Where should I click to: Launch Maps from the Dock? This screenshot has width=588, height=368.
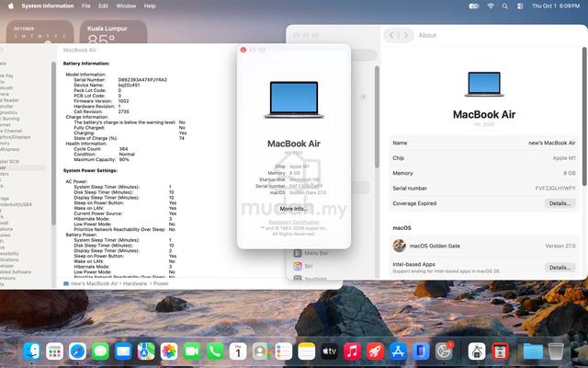(x=146, y=351)
